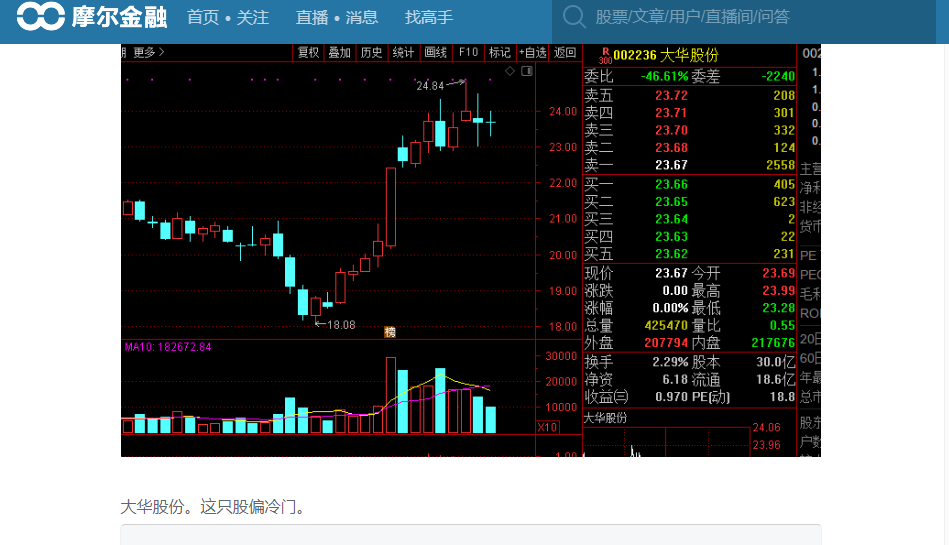Open 历史 in chart toolbar
This screenshot has width=949, height=545.
coord(371,53)
